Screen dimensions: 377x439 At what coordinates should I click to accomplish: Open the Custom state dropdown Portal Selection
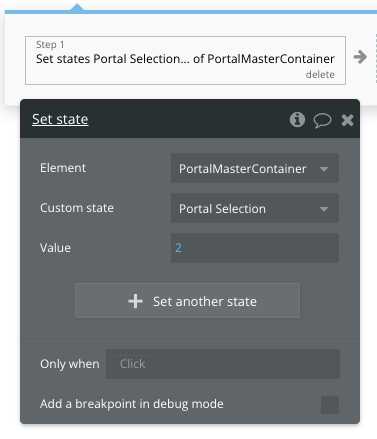tap(255, 208)
